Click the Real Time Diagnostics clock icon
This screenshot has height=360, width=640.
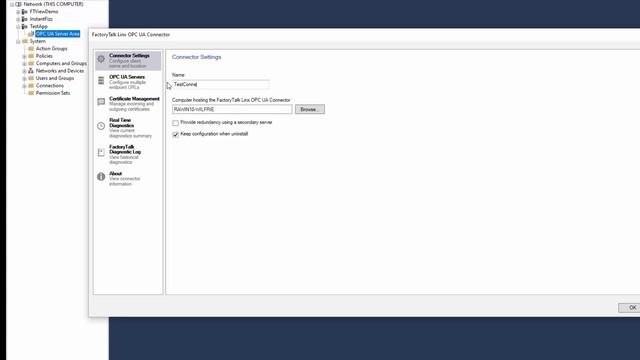pyautogui.click(x=101, y=126)
